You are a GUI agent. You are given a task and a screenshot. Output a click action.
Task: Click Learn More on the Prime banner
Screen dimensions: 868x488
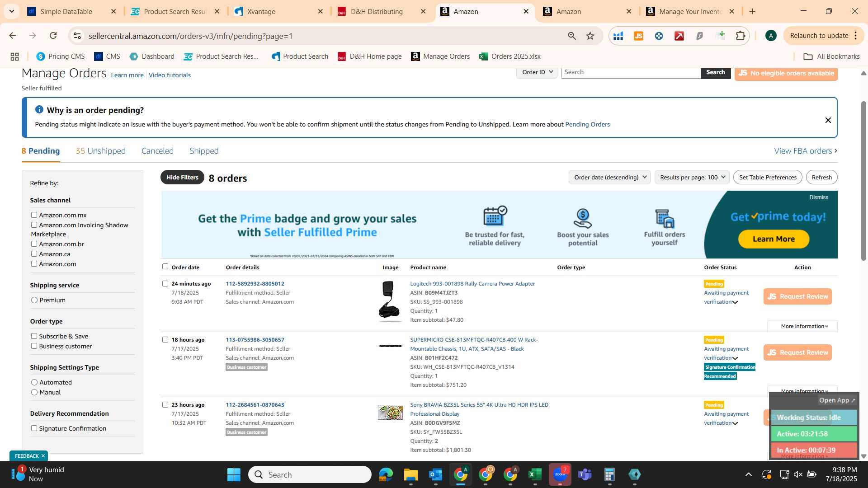tap(774, 239)
